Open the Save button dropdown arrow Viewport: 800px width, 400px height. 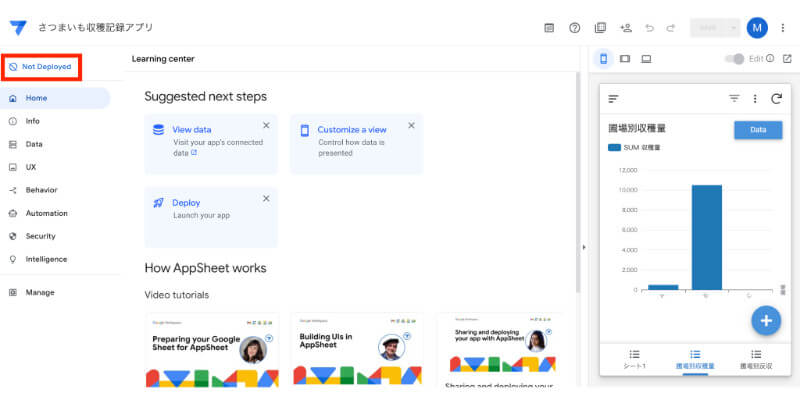735,28
